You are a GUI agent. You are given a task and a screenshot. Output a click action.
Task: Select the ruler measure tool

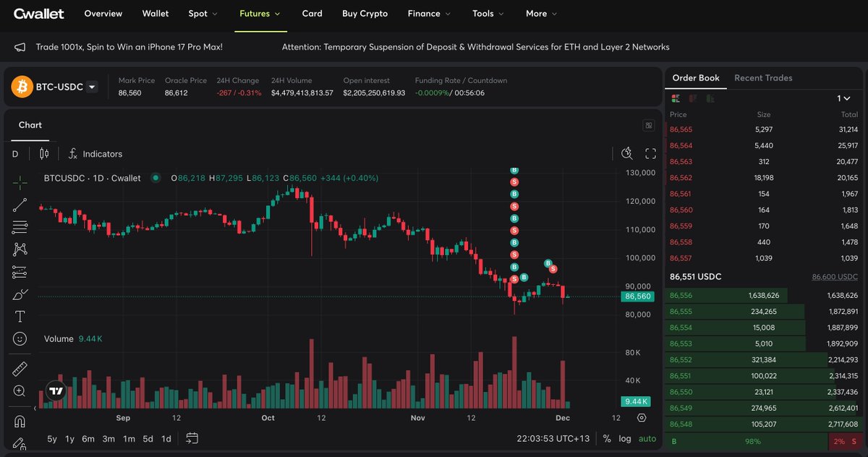point(20,369)
